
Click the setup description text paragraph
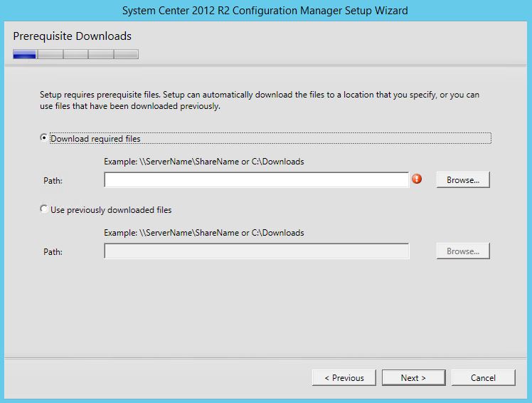pyautogui.click(x=260, y=100)
